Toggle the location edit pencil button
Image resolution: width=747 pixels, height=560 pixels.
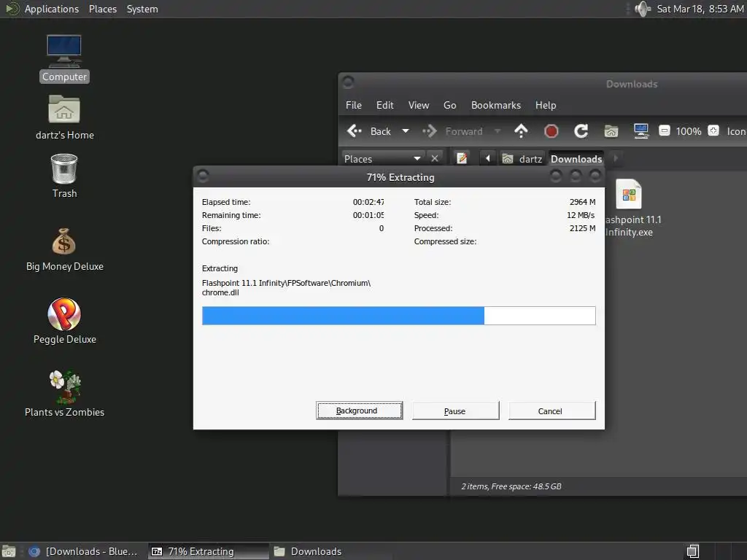pyautogui.click(x=462, y=158)
